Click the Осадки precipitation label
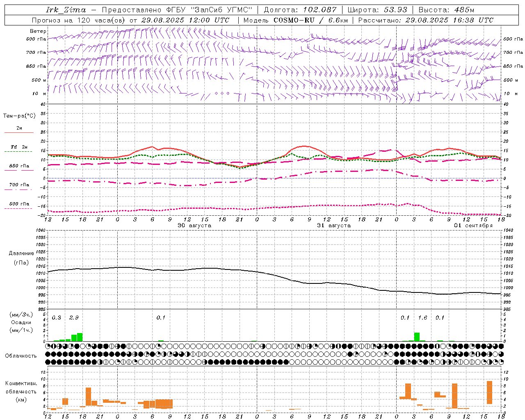The height and width of the screenshot is (420, 525). coord(21,322)
